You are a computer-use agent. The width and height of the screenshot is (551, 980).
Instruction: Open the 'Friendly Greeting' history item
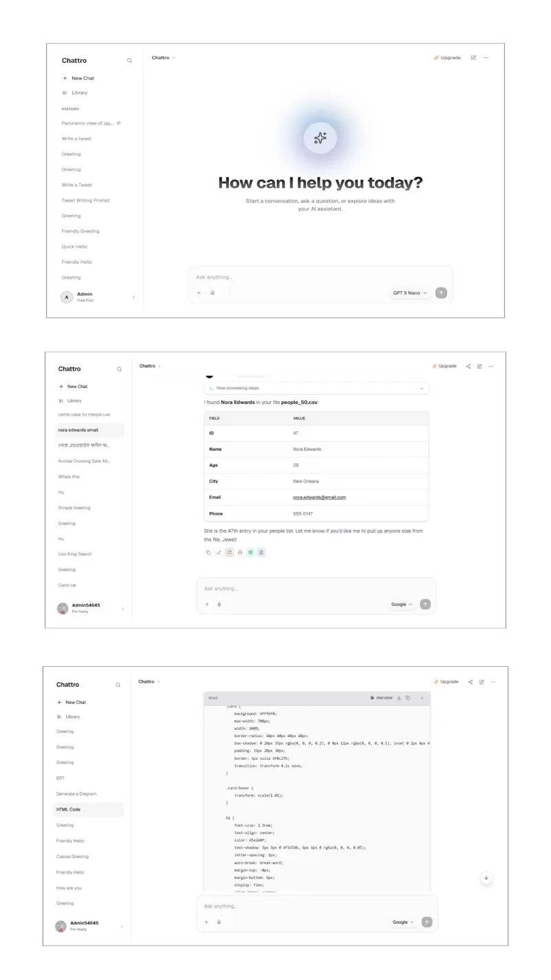pyautogui.click(x=81, y=231)
